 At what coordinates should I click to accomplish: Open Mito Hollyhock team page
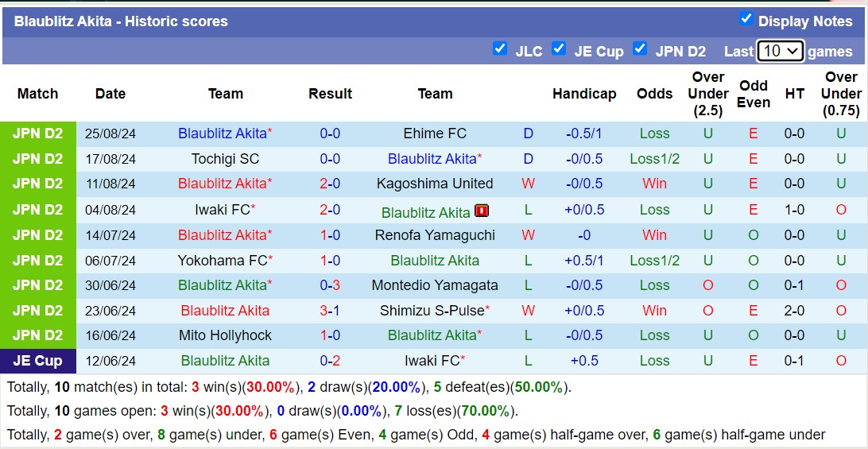(225, 335)
